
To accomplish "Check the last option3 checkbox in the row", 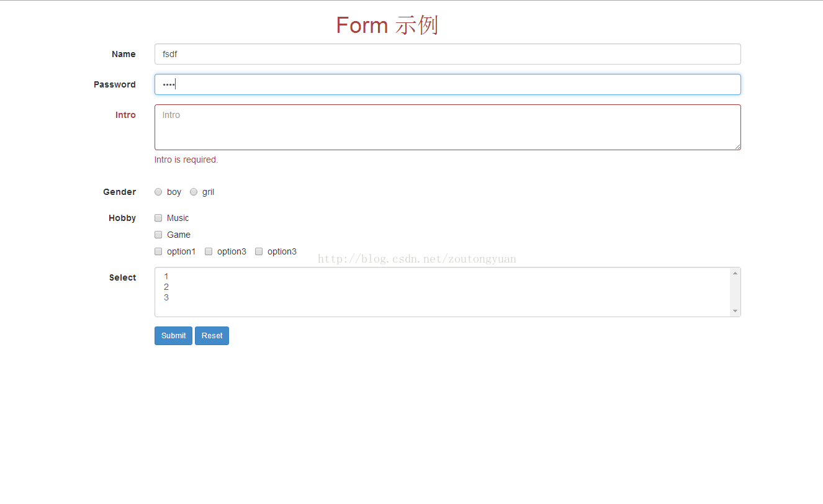I will (x=259, y=251).
